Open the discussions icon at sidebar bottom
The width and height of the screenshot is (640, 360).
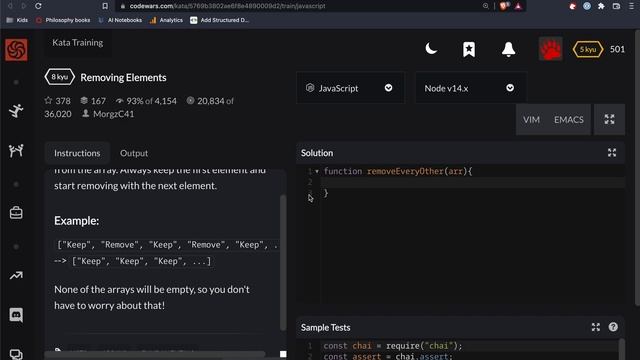point(16,354)
